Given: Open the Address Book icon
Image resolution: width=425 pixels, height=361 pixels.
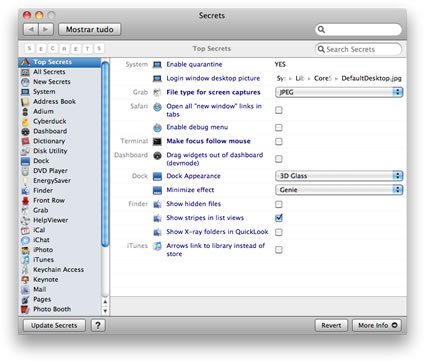Looking at the screenshot, I should click(25, 102).
